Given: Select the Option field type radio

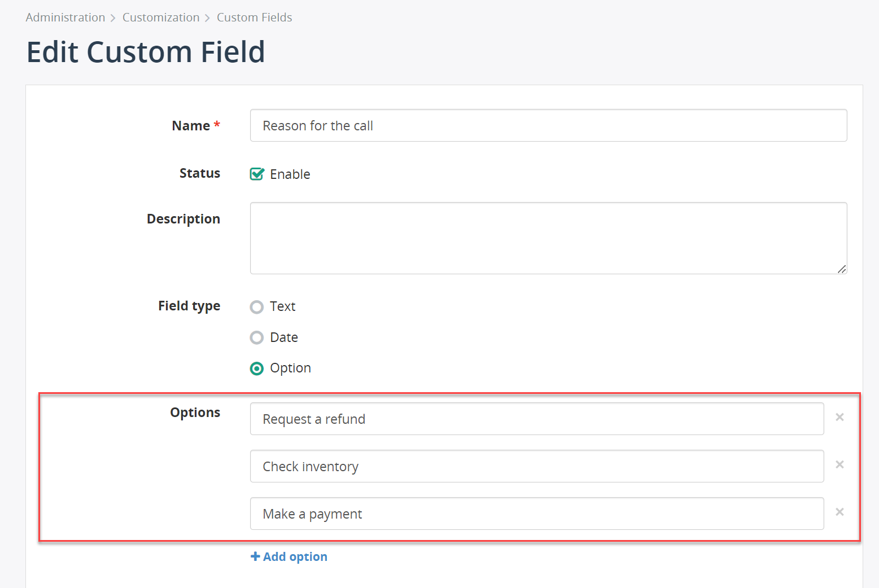Looking at the screenshot, I should click(x=257, y=368).
